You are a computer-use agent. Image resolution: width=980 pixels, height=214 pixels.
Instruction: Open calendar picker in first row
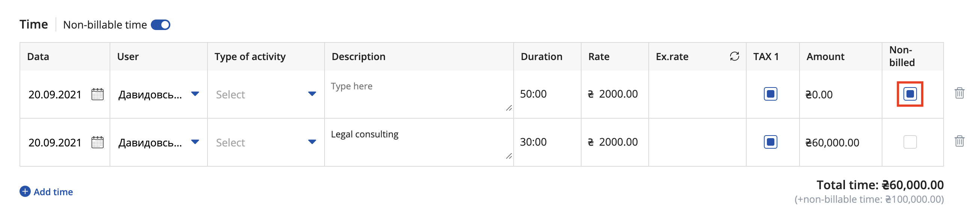coord(98,94)
